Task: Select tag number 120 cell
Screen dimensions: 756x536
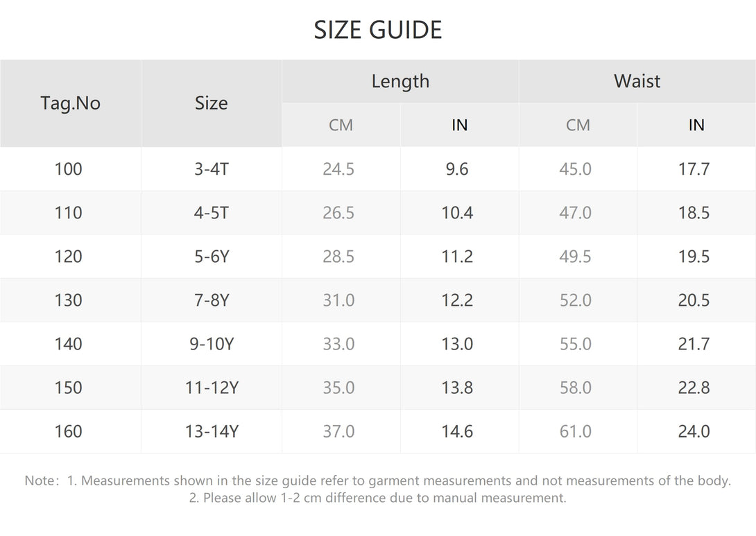Action: coord(68,257)
